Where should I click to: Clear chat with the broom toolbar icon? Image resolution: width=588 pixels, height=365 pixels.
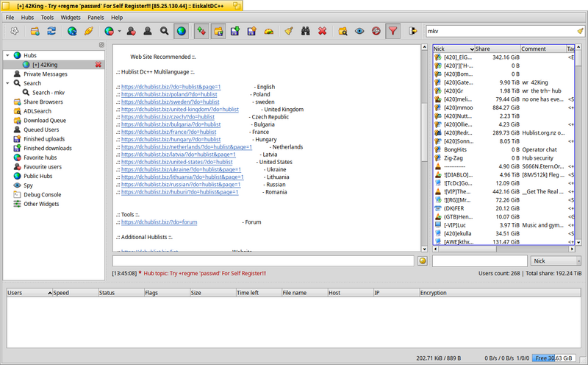click(289, 31)
